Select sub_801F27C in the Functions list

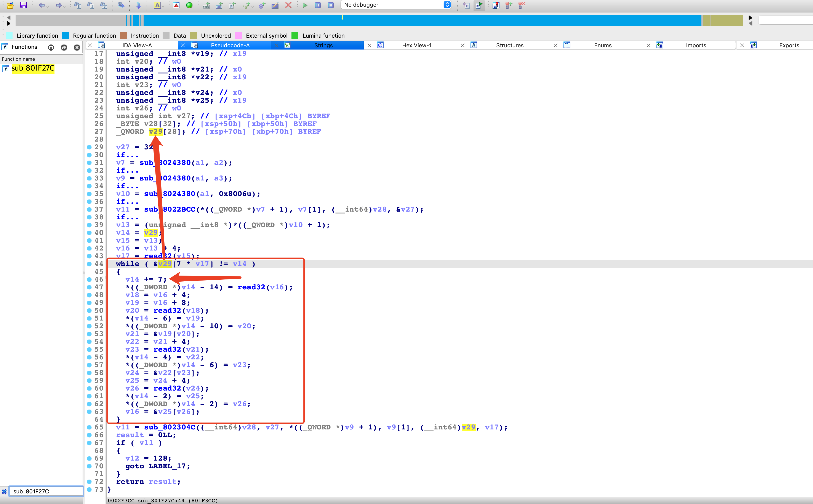point(33,68)
